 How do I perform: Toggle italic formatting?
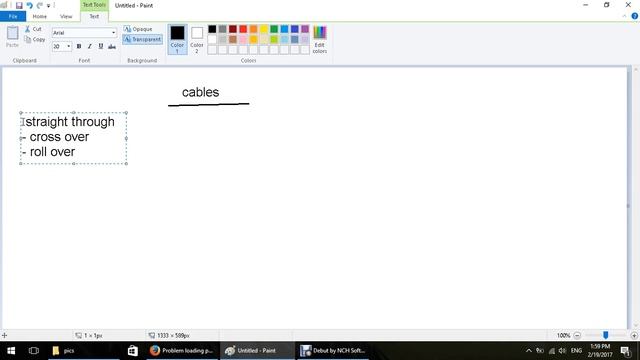pos(90,47)
